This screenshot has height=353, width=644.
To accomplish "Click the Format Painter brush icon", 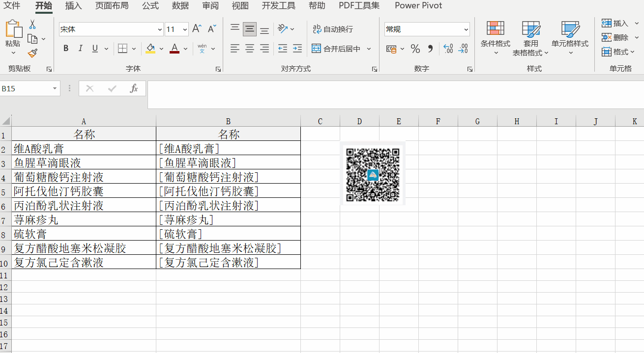I will (x=32, y=53).
